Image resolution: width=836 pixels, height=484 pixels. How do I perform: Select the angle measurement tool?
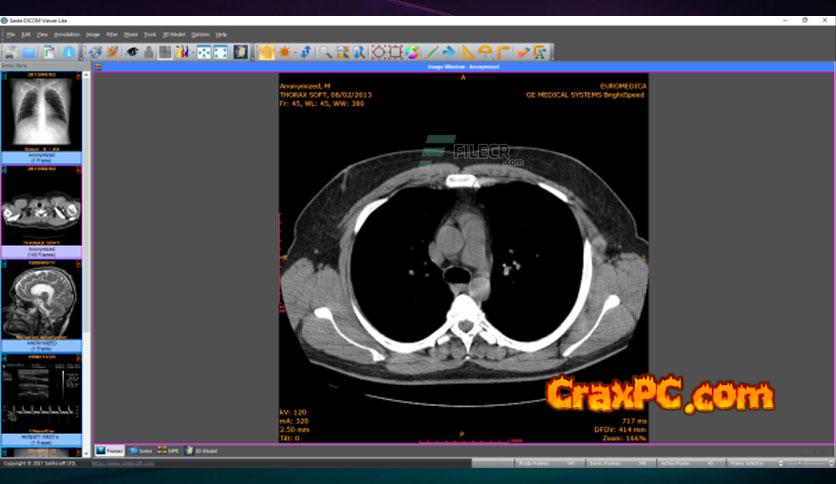click(485, 52)
